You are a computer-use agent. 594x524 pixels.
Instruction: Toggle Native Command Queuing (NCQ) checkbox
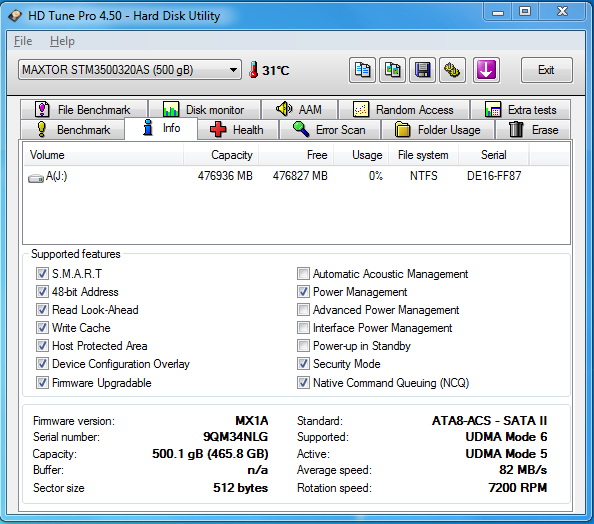click(x=303, y=383)
